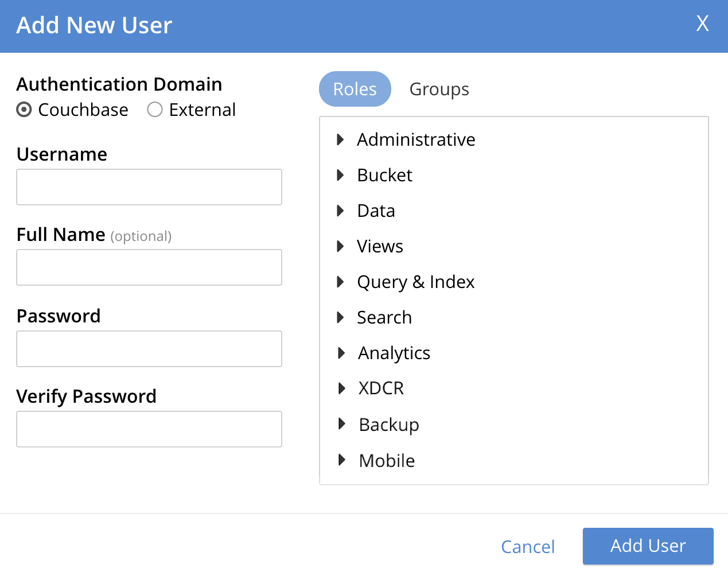Click into the Password field
The image size is (728, 580).
(149, 349)
